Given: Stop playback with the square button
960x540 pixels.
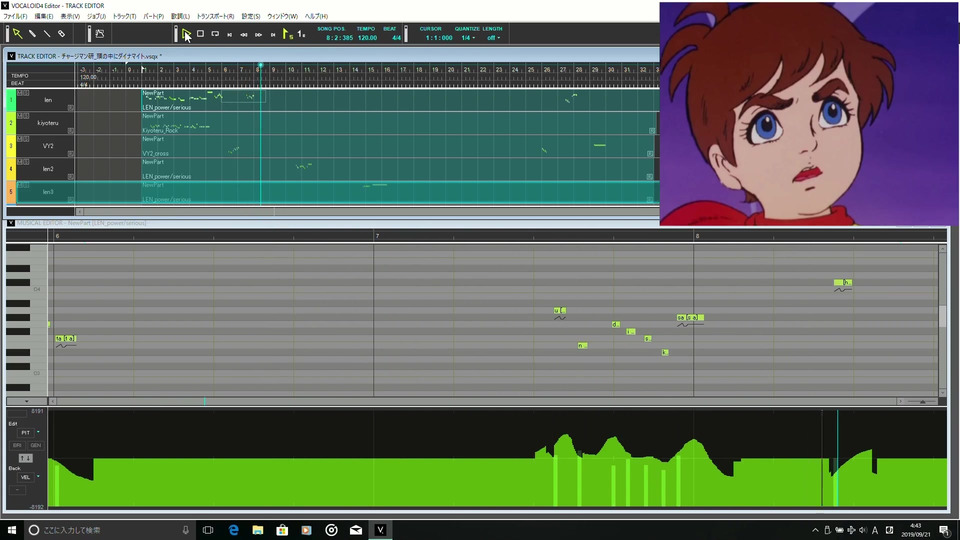Looking at the screenshot, I should pyautogui.click(x=200, y=34).
